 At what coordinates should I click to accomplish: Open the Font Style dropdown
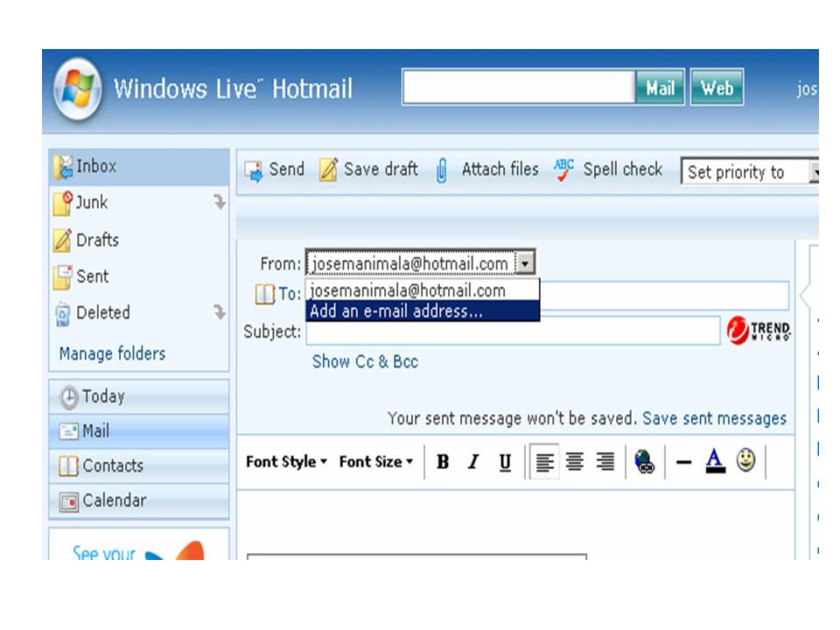click(x=287, y=462)
